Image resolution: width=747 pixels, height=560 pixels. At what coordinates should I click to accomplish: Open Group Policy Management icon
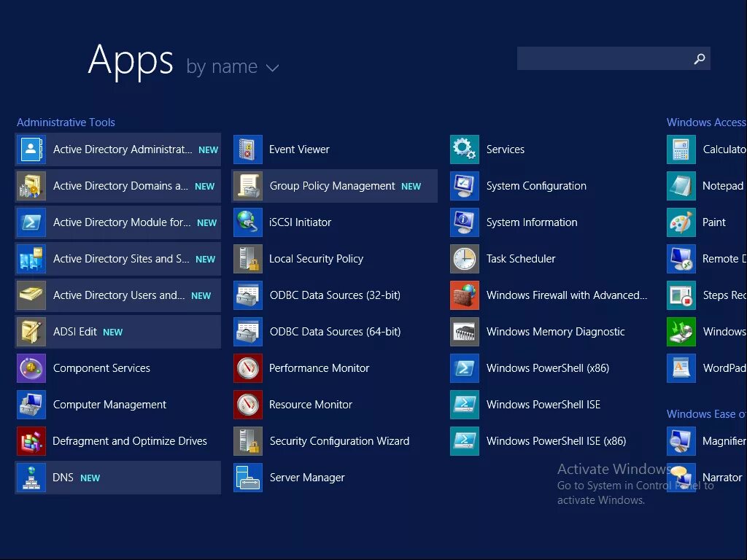(248, 186)
